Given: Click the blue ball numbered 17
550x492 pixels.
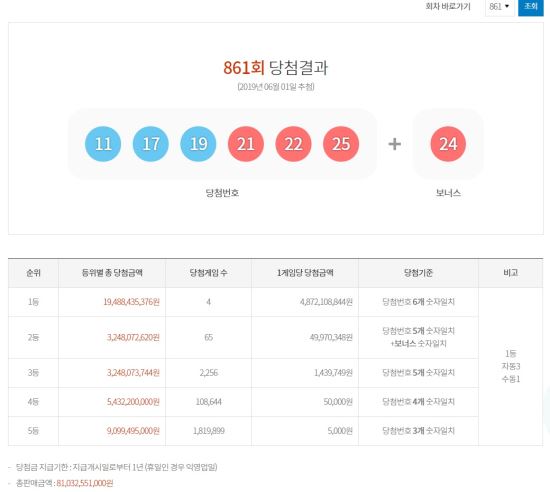Looking at the screenshot, I should click(150, 144).
